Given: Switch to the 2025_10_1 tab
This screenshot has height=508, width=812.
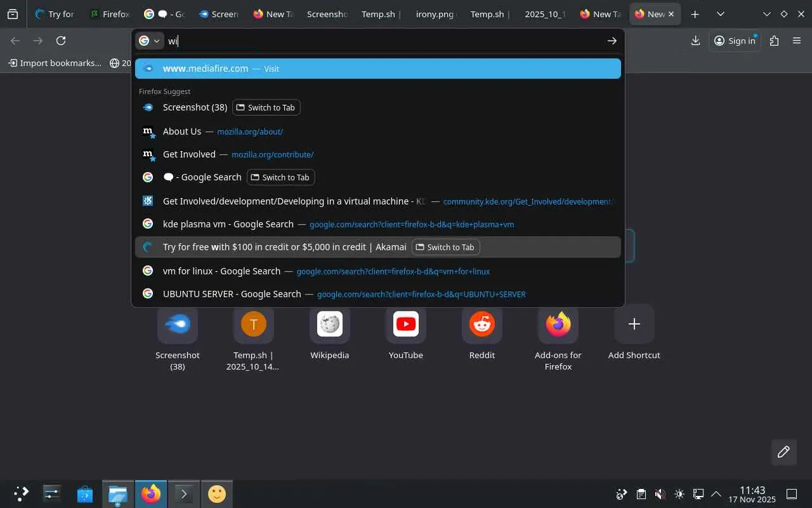Looking at the screenshot, I should (546, 14).
